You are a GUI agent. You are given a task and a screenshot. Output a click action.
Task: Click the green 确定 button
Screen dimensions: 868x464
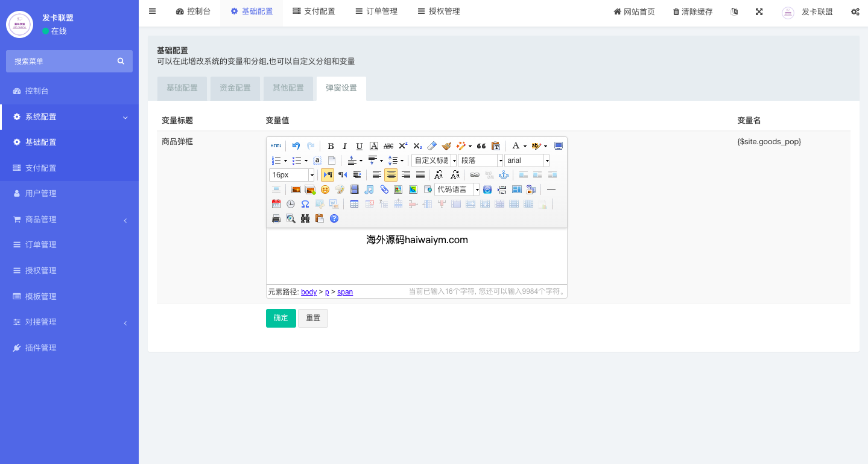[x=280, y=318]
